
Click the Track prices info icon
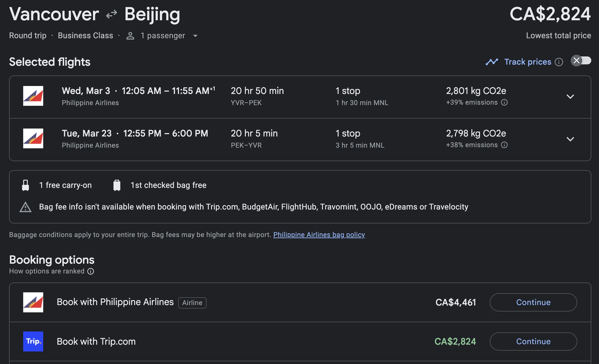[559, 62]
